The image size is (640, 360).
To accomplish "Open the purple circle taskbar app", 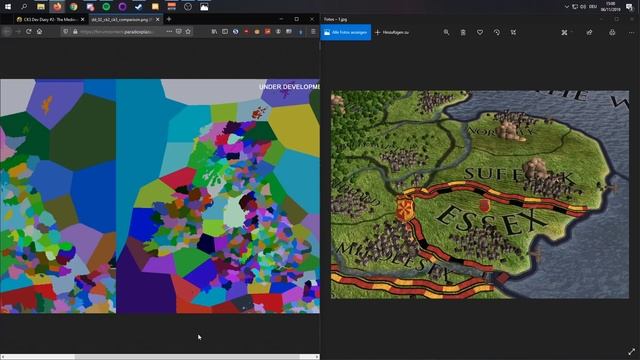I will [x=122, y=7].
